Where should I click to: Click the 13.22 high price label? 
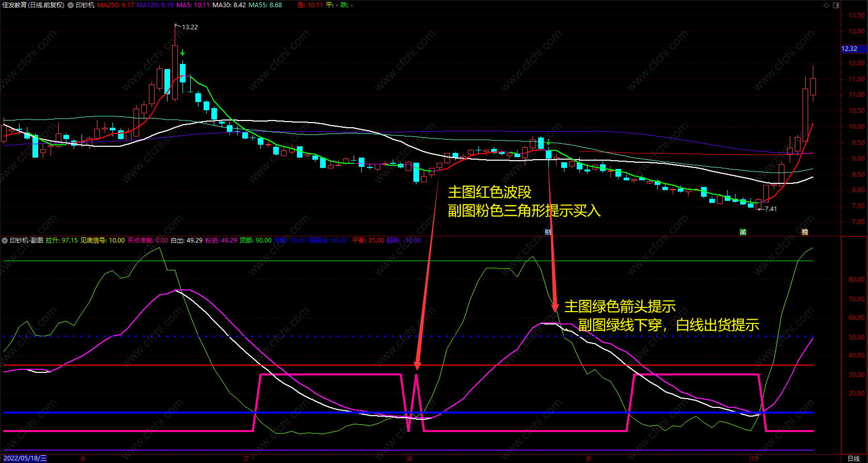[190, 27]
